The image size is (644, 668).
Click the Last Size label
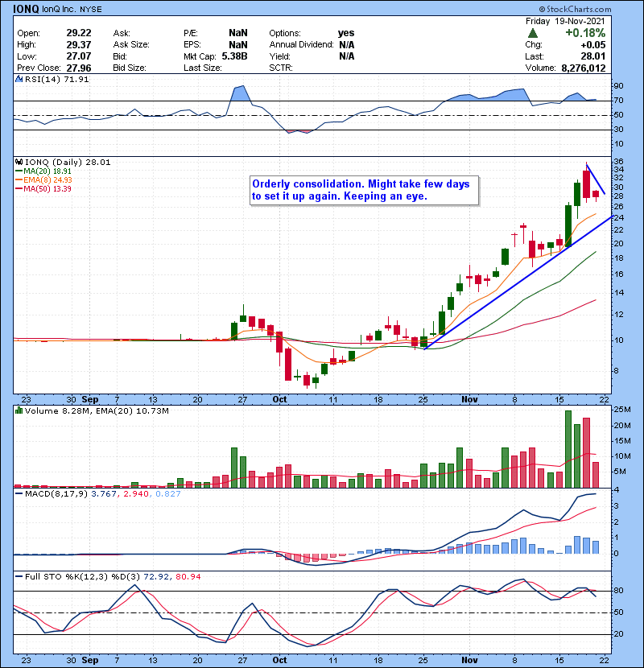[202, 68]
